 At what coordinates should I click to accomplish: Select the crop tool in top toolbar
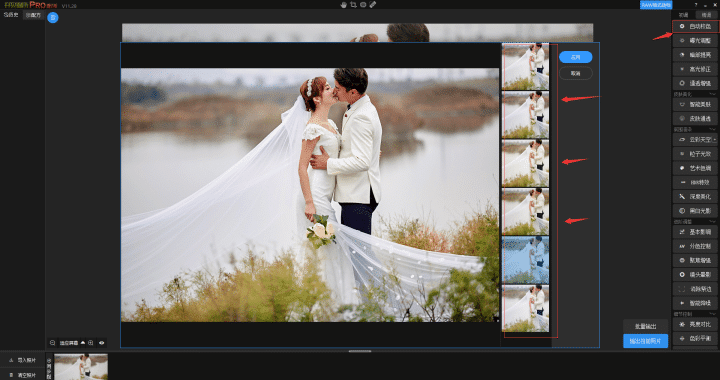pyautogui.click(x=353, y=4)
